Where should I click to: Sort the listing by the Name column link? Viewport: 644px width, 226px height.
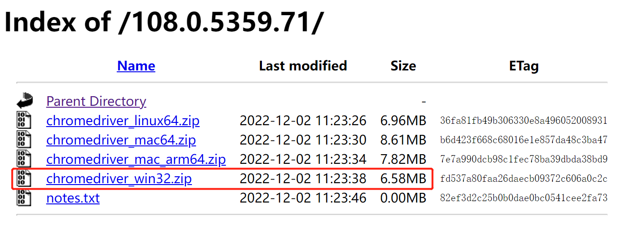pyautogui.click(x=136, y=66)
